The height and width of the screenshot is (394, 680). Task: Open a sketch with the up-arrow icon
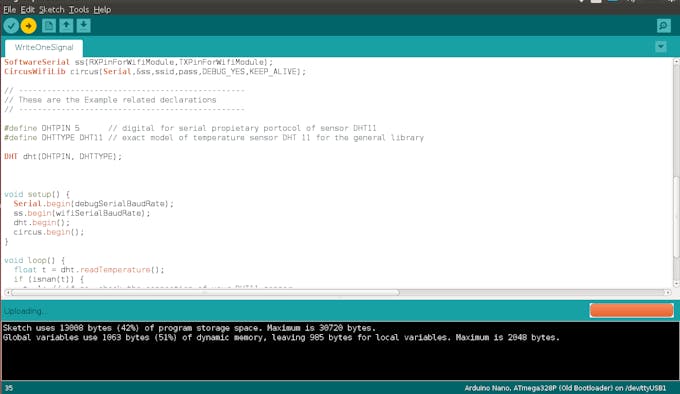(x=66, y=26)
